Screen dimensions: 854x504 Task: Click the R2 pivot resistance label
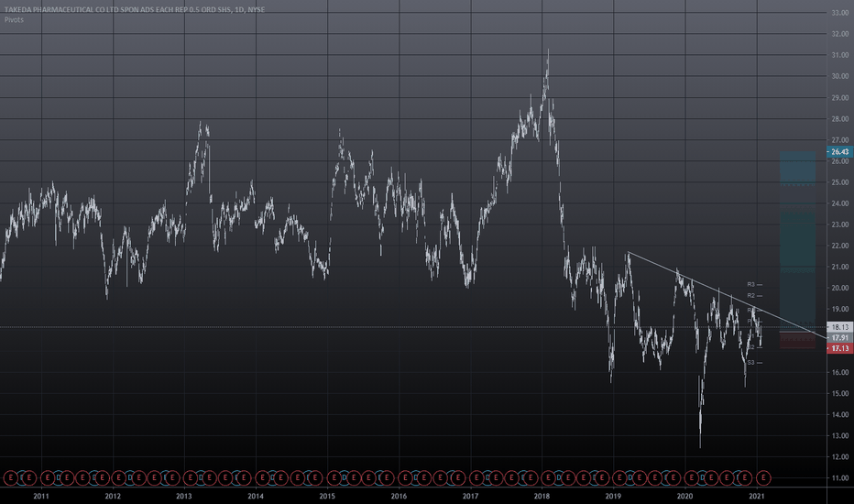pyautogui.click(x=751, y=295)
